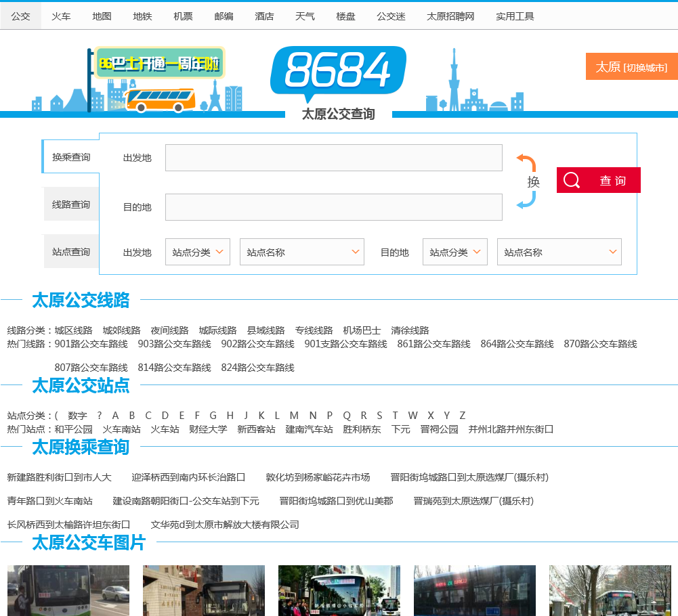Image resolution: width=678 pixels, height=616 pixels.
Task: Open the first bus photo thumbnail
Action: pos(68,590)
